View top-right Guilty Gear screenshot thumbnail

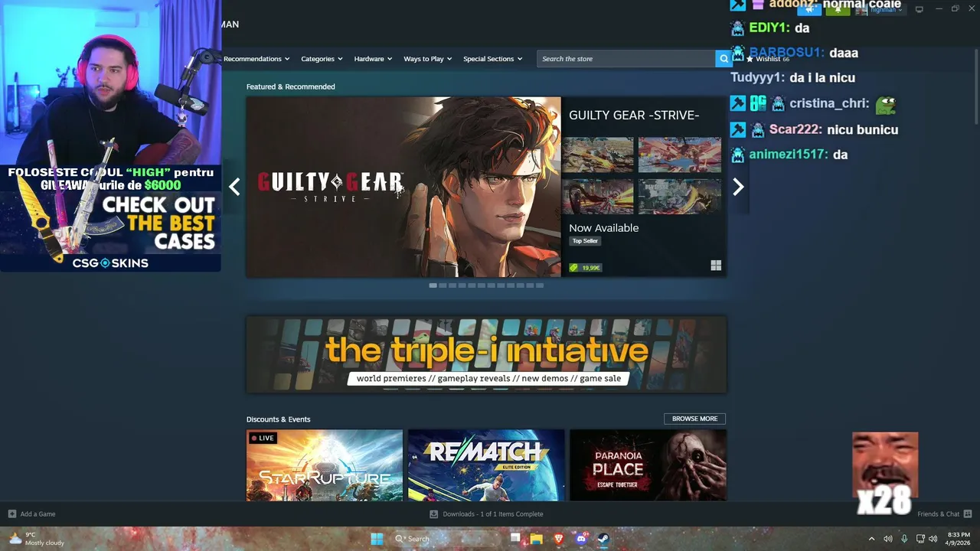coord(680,155)
